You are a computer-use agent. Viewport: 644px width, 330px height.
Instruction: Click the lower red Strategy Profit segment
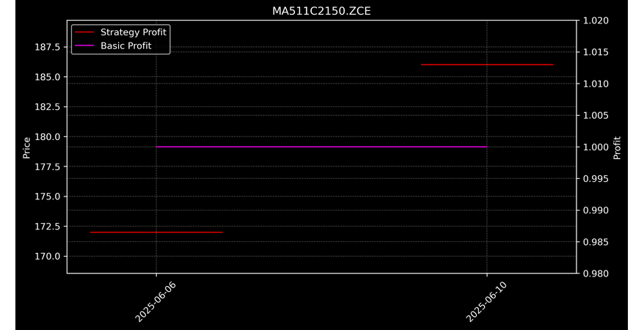coord(156,232)
